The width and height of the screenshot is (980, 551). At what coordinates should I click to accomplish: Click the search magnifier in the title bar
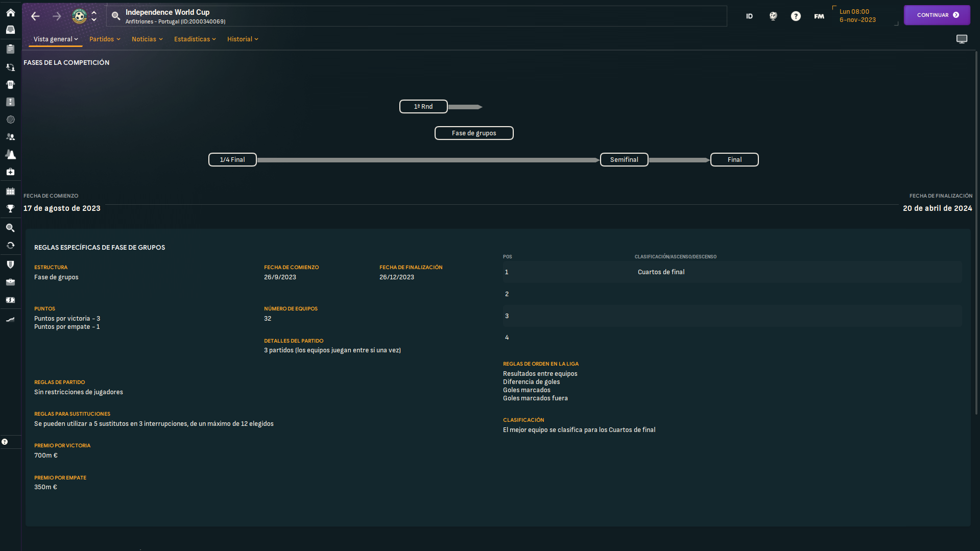(116, 16)
